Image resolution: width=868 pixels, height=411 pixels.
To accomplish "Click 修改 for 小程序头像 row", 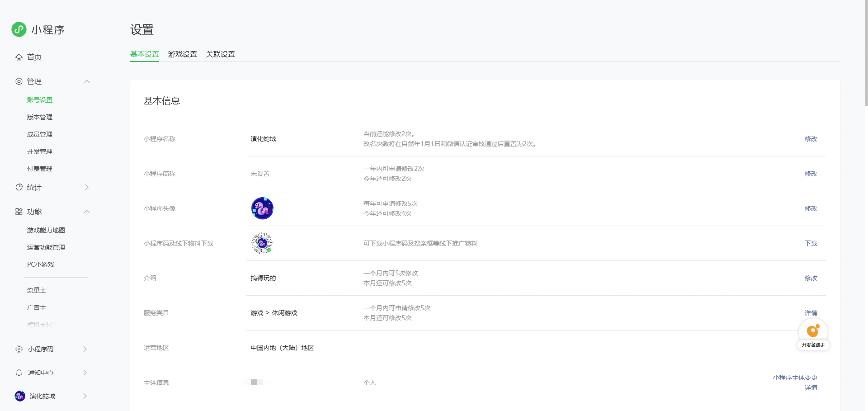I will (811, 208).
